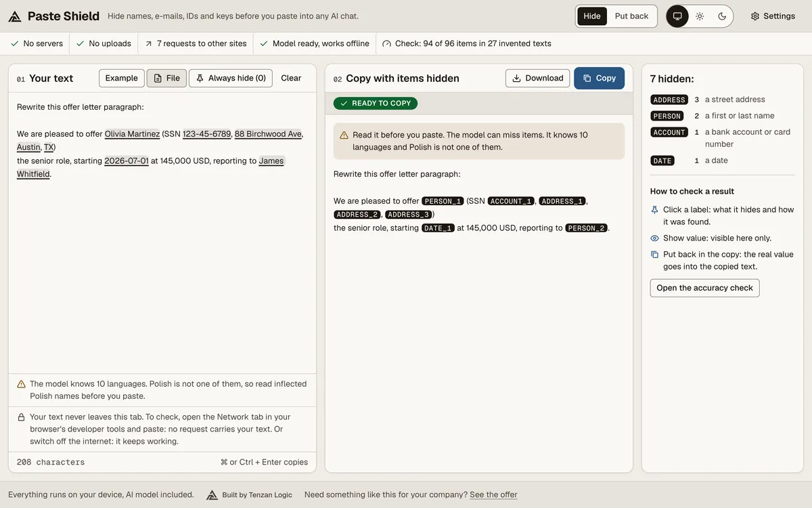Click the PERSON tag in hidden summary
Screen dimensions: 812x508
point(667,116)
